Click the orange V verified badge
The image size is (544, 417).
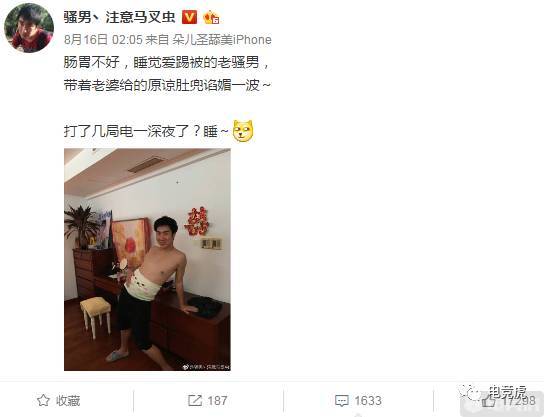[x=189, y=17]
